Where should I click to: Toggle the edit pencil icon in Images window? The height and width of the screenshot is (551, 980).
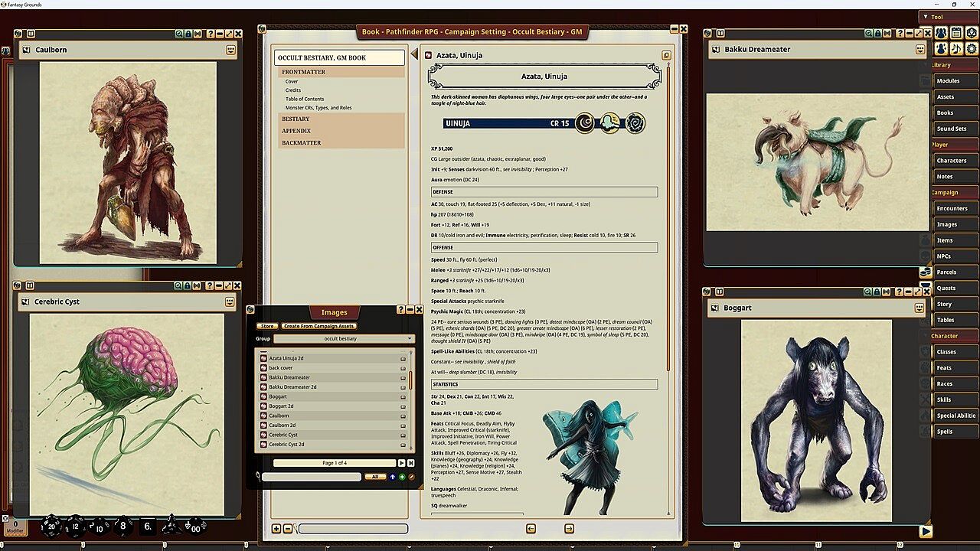[411, 477]
